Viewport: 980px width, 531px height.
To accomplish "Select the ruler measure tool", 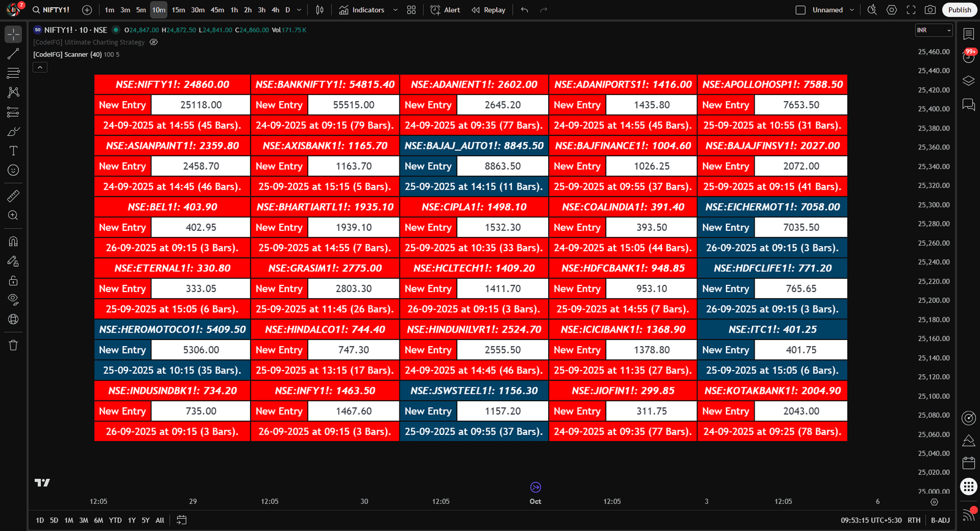I will coord(13,196).
